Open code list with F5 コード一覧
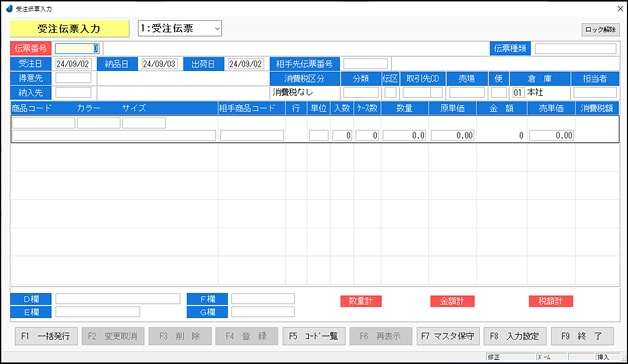 point(314,336)
